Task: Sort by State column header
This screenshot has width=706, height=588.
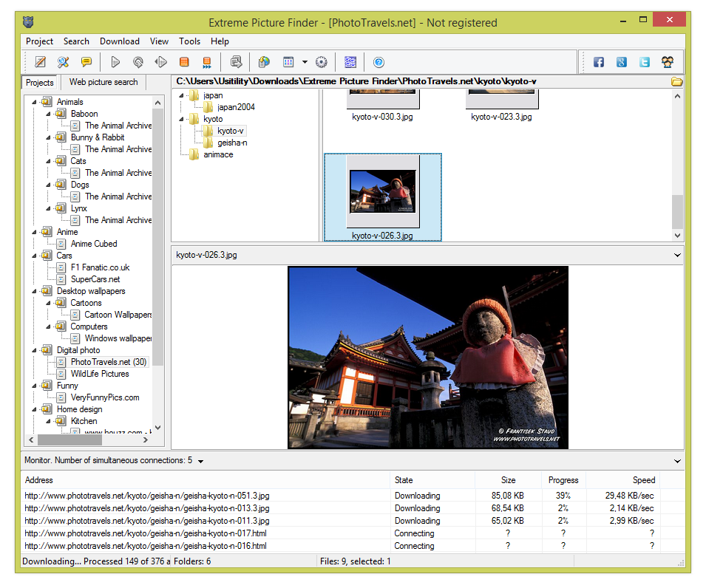Action: click(432, 480)
